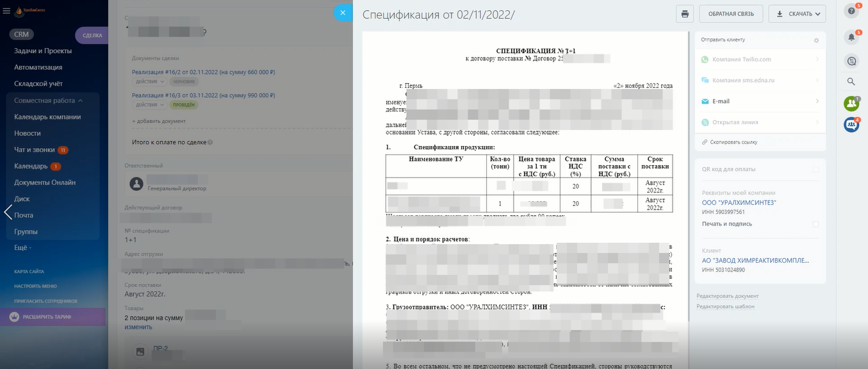The height and width of the screenshot is (369, 868).
Task: Open Автоматизация menu item
Action: (38, 67)
